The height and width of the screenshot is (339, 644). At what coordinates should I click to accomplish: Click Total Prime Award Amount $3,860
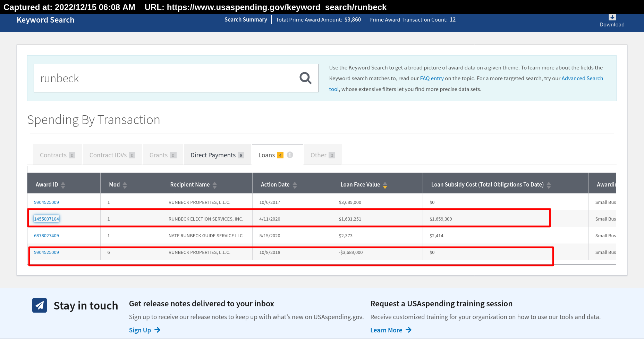click(318, 19)
